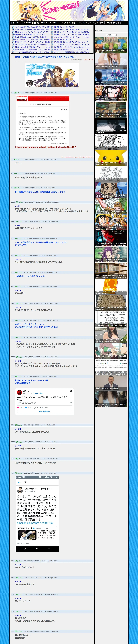This screenshot has height=644, width=138.
Task: Open the まとめサイト速報+ navigation tab
Action: coord(69,23)
